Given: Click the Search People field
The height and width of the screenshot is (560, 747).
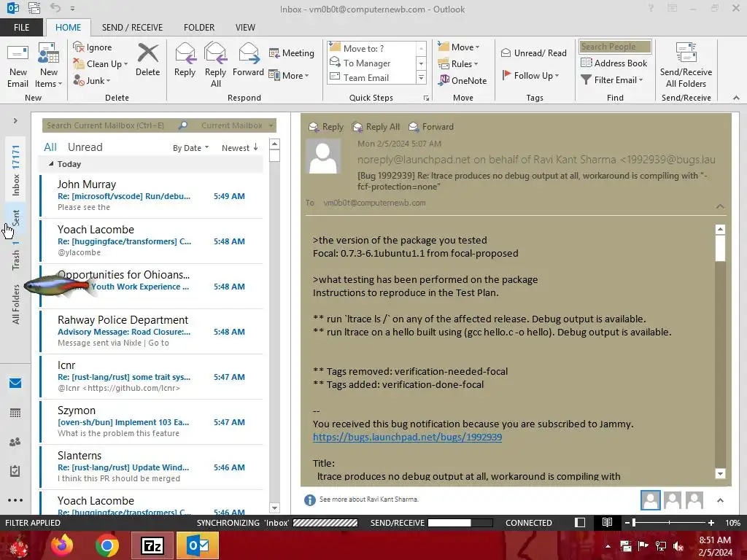Looking at the screenshot, I should coord(615,47).
